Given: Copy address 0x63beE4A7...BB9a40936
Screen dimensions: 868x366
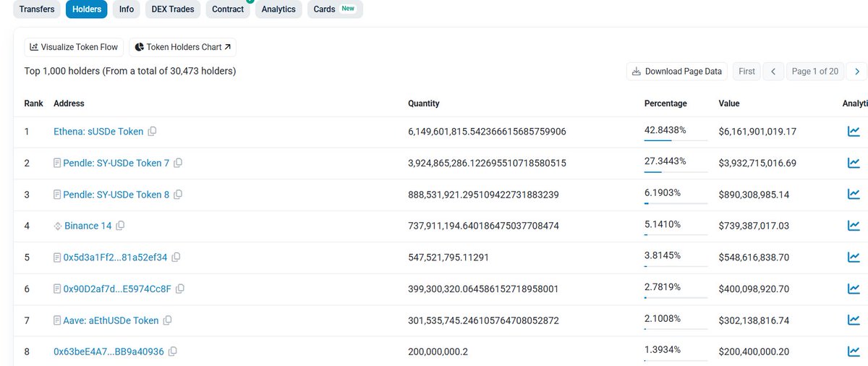Looking at the screenshot, I should (x=172, y=352).
